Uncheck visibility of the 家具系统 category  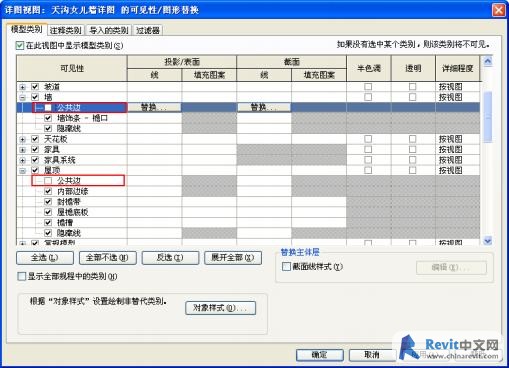(35, 160)
